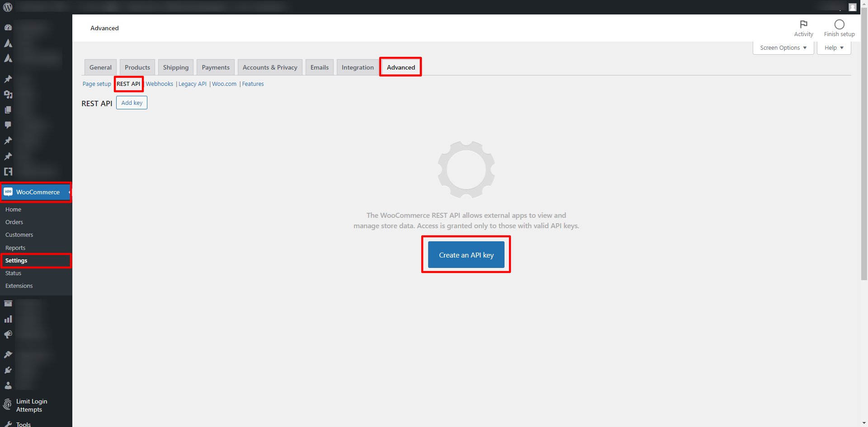Expand the Screen Options dropdown

(783, 48)
